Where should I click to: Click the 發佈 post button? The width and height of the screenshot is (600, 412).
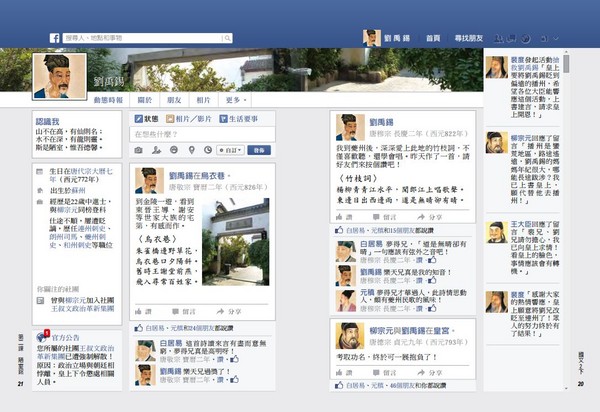[x=257, y=150]
